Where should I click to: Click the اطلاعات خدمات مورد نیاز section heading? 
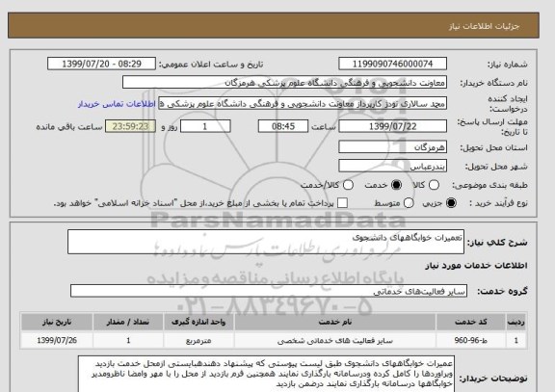476,265
